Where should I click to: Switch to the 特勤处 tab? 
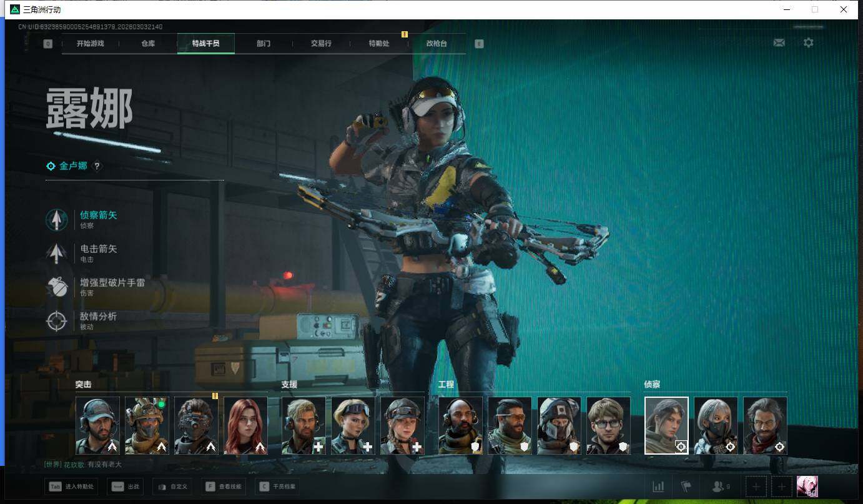379,44
